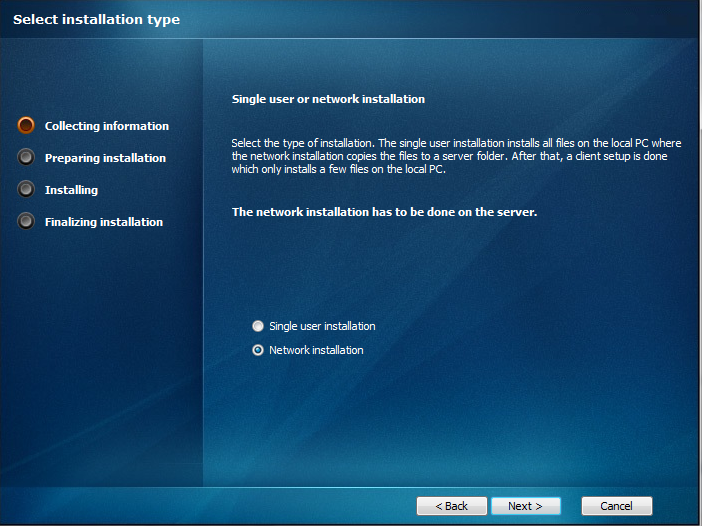The height and width of the screenshot is (526, 702).
Task: Click the 'Preparing installation' step label
Action: point(105,158)
